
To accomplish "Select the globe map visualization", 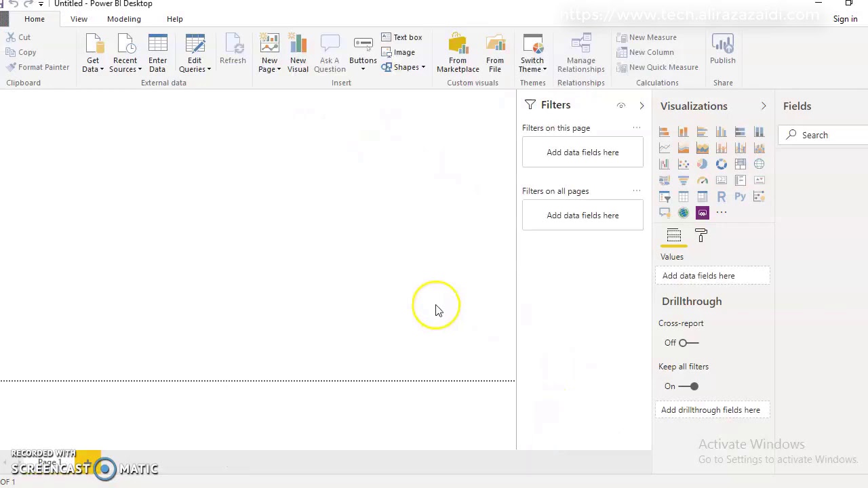I will (x=759, y=164).
